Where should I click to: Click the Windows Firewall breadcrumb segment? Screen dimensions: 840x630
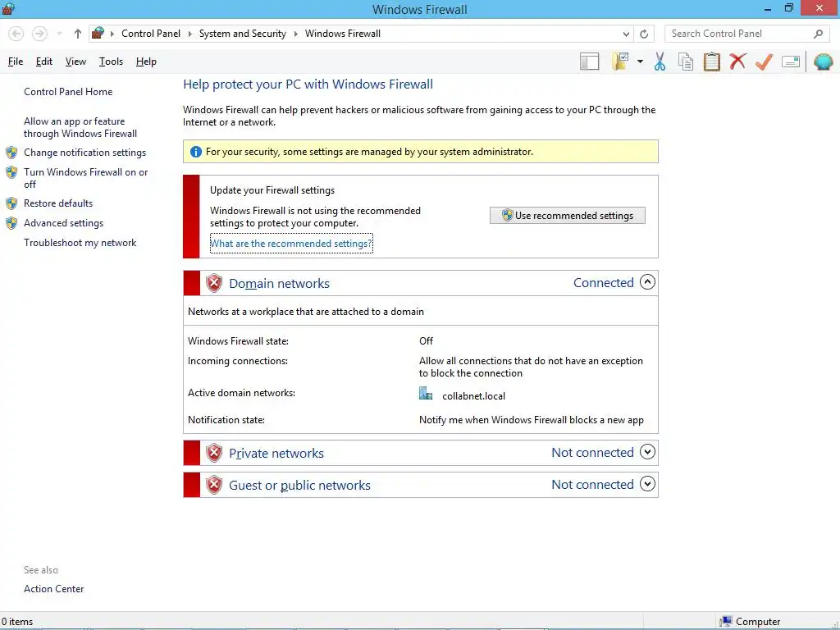[x=342, y=33]
